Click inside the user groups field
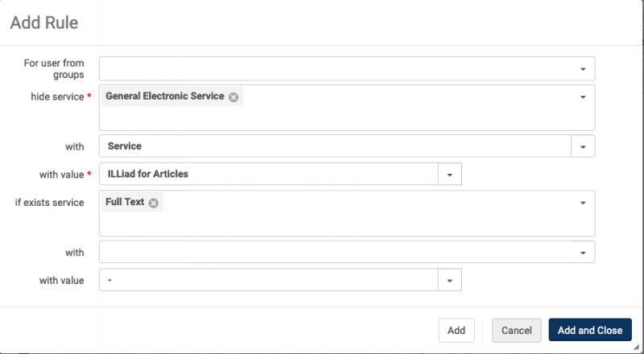 pos(347,68)
